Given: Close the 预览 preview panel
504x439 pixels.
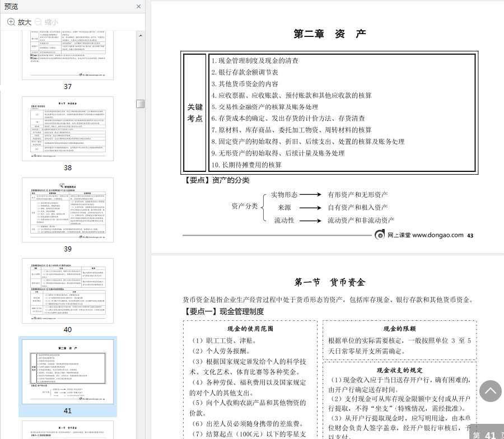Looking at the screenshot, I should 138,6.
